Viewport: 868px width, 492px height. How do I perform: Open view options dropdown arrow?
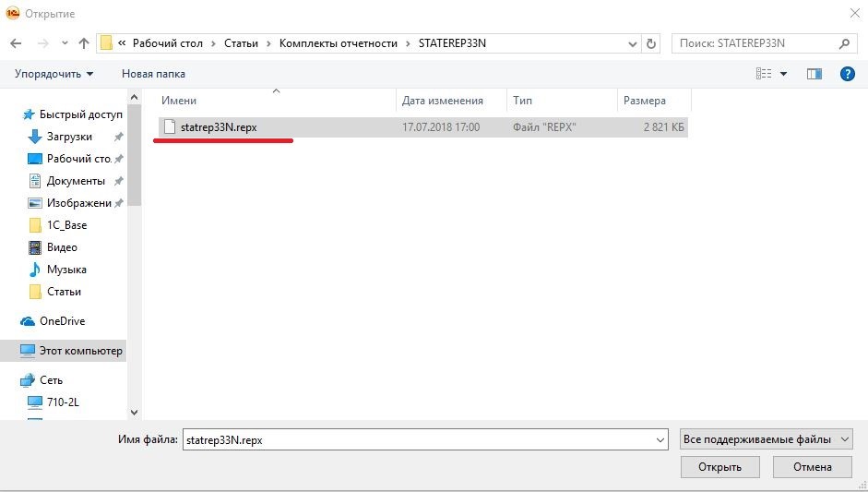point(783,74)
